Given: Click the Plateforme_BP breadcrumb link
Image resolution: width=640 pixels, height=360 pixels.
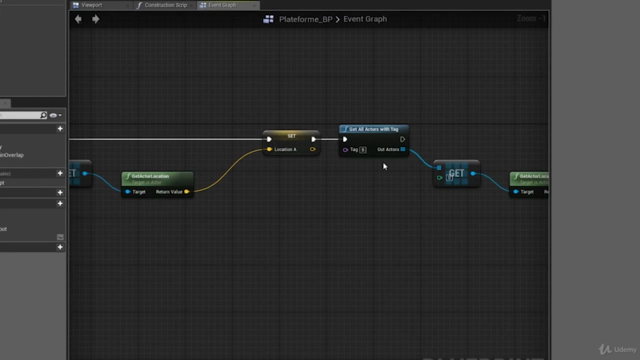Looking at the screenshot, I should (305, 19).
